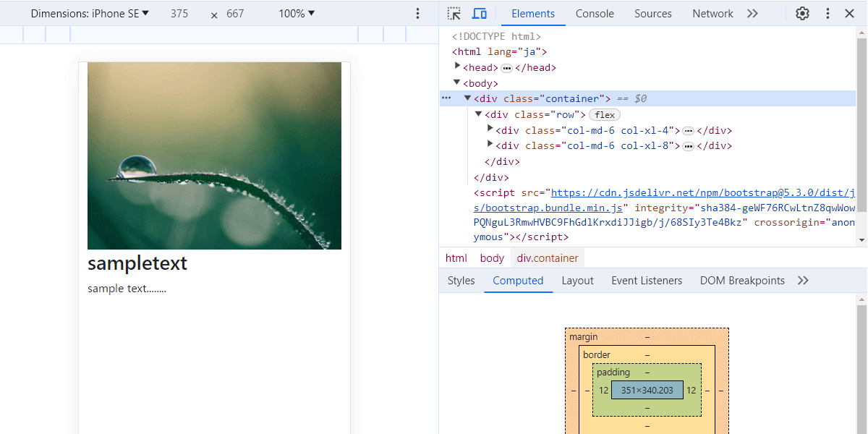The height and width of the screenshot is (434, 868).
Task: Open device toolbar more options menu
Action: pos(417,14)
